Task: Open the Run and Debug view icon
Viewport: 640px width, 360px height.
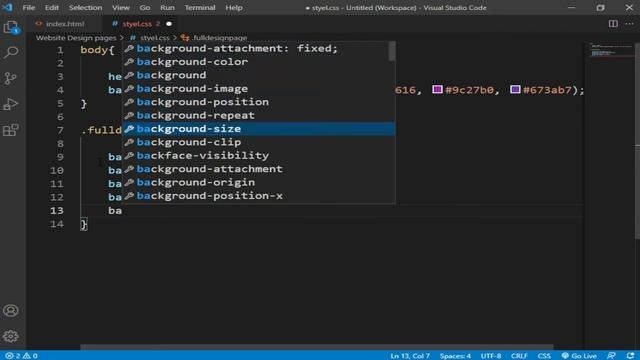Action: click(x=11, y=104)
